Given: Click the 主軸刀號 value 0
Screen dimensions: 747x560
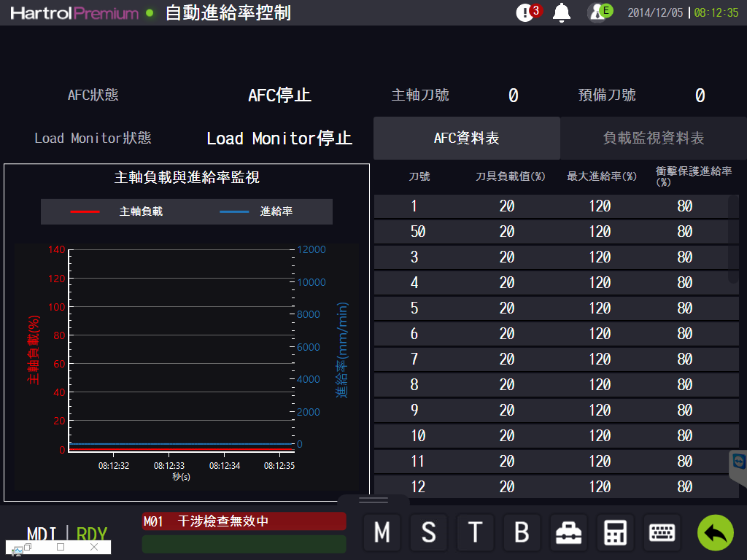Looking at the screenshot, I should [513, 96].
